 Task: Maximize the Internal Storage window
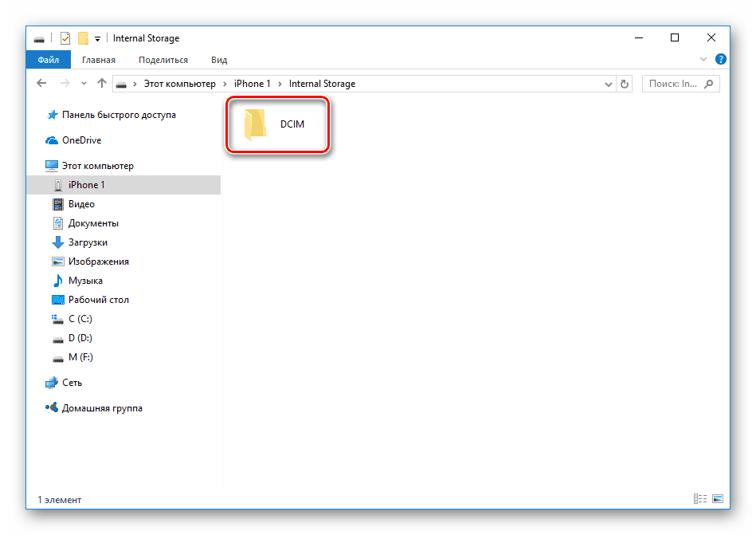point(675,37)
